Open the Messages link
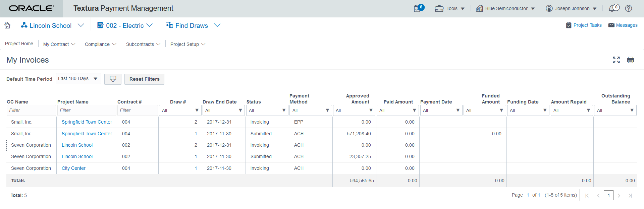The width and height of the screenshot is (644, 209). [627, 25]
